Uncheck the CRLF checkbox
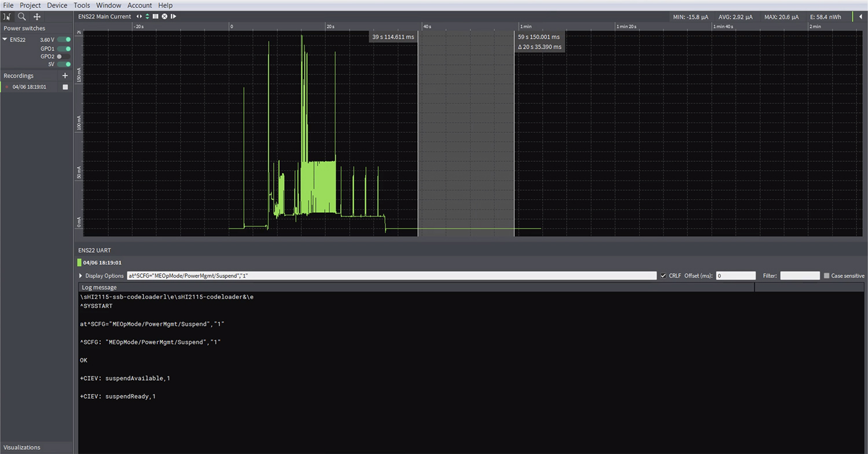The image size is (868, 454). [663, 276]
